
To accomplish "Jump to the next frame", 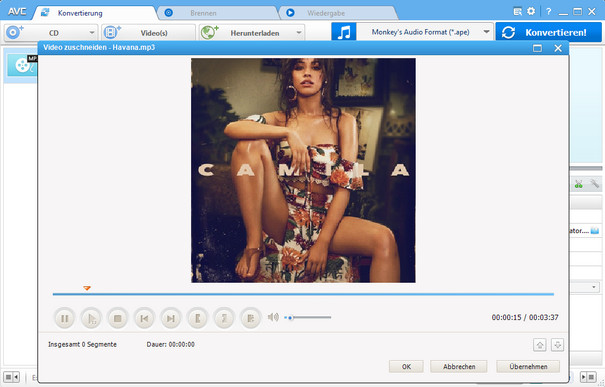I will [x=171, y=318].
